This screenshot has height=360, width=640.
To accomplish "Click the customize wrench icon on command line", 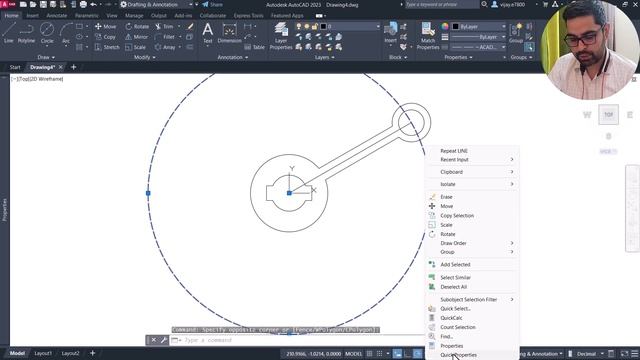I will pyautogui.click(x=163, y=340).
